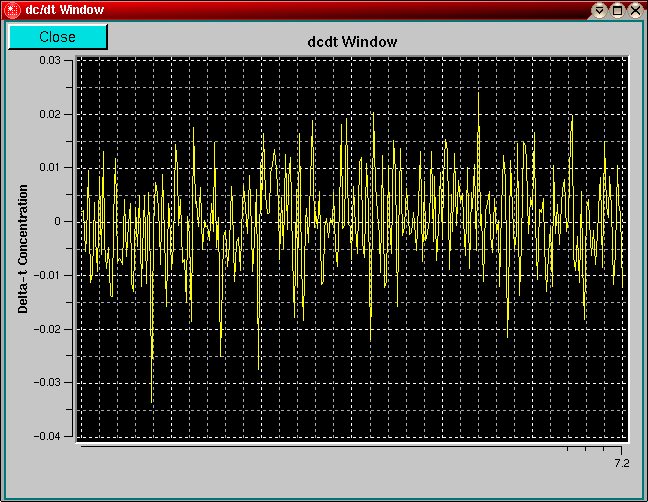The width and height of the screenshot is (648, 502).
Task: Click the highest yellow peak near 0.024
Action: tap(479, 93)
